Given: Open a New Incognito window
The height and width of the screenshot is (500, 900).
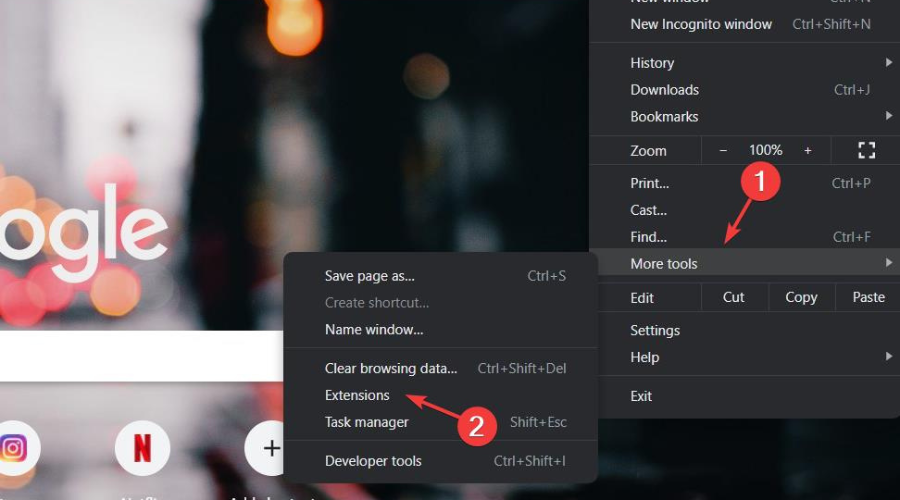Looking at the screenshot, I should point(744,24).
